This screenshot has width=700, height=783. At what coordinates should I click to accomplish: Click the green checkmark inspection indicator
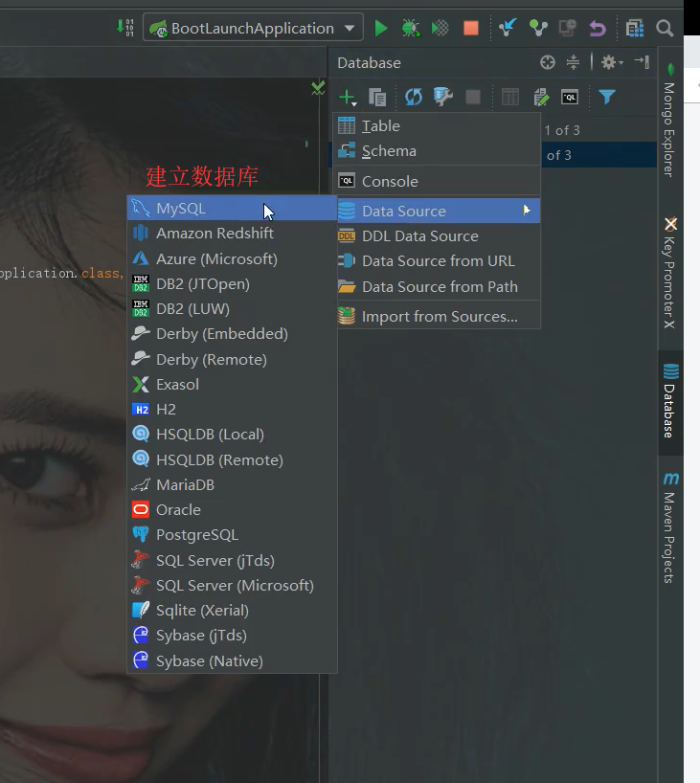point(318,88)
